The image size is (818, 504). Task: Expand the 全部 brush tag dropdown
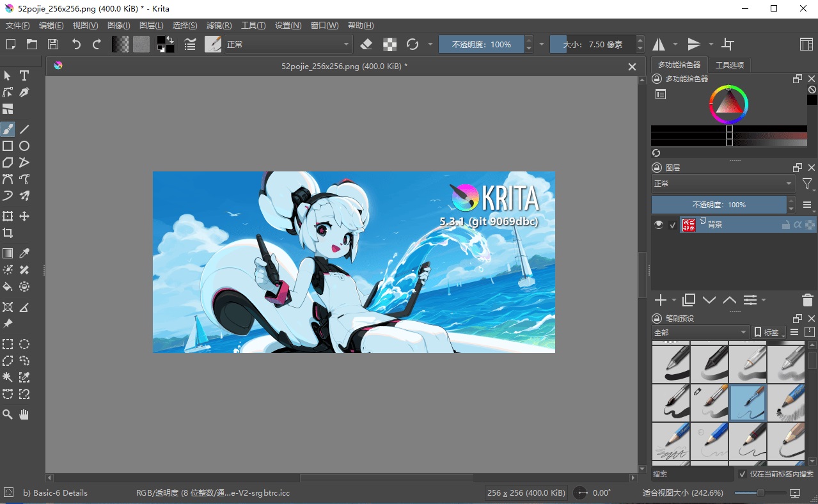700,333
